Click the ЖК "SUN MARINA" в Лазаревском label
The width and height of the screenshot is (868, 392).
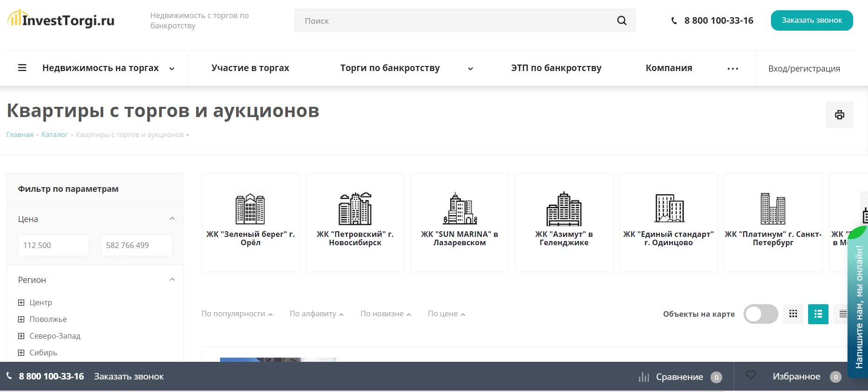tap(460, 238)
